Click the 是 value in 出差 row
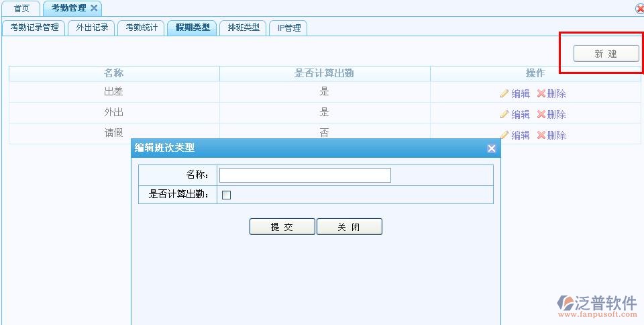This screenshot has width=644, height=325. [325, 91]
